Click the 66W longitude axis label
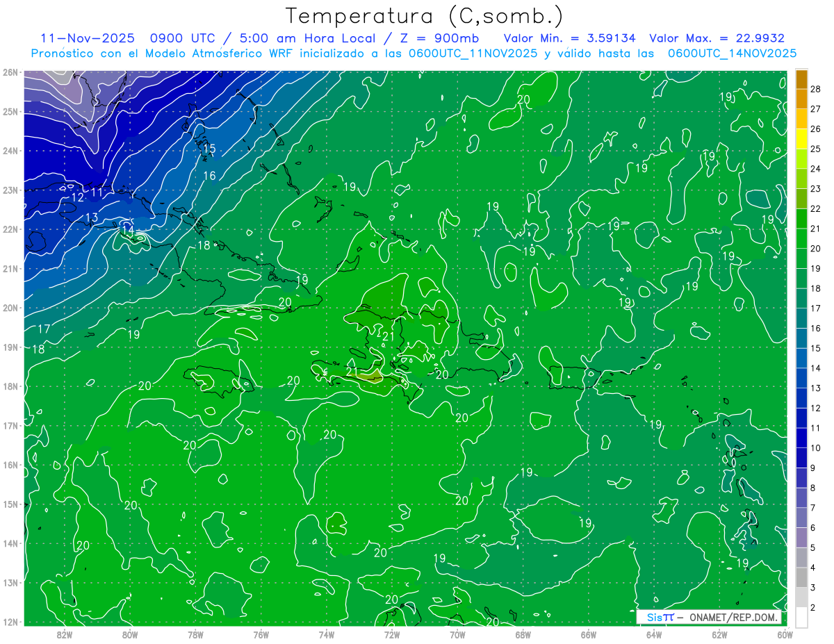 (x=589, y=634)
